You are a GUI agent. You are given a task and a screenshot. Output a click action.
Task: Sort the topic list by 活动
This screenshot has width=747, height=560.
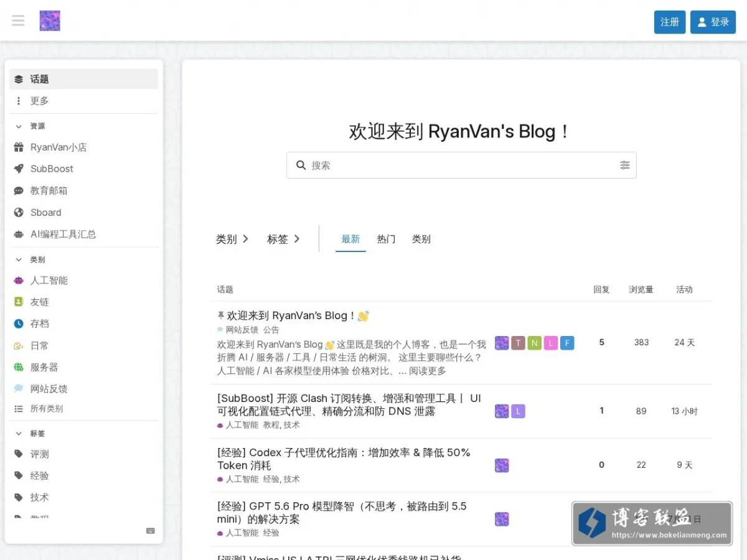pyautogui.click(x=685, y=289)
